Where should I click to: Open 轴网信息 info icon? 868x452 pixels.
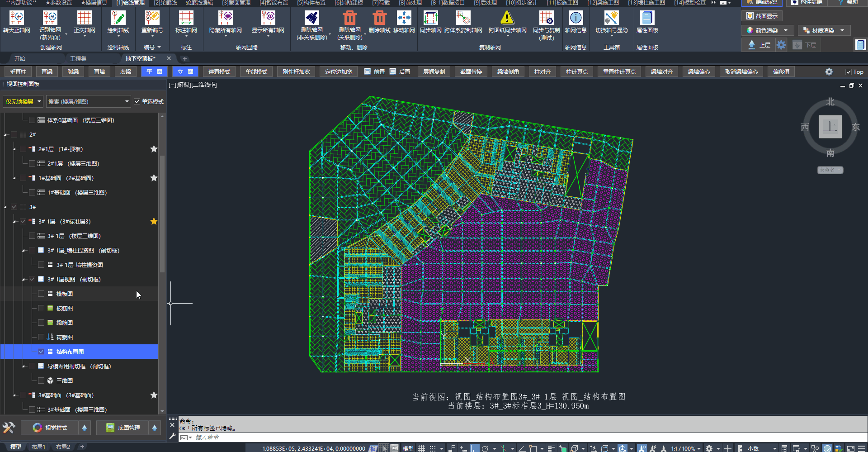point(576,19)
